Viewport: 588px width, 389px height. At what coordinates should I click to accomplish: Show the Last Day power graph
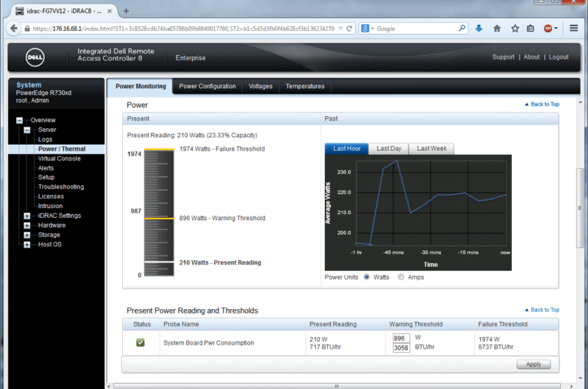point(388,149)
